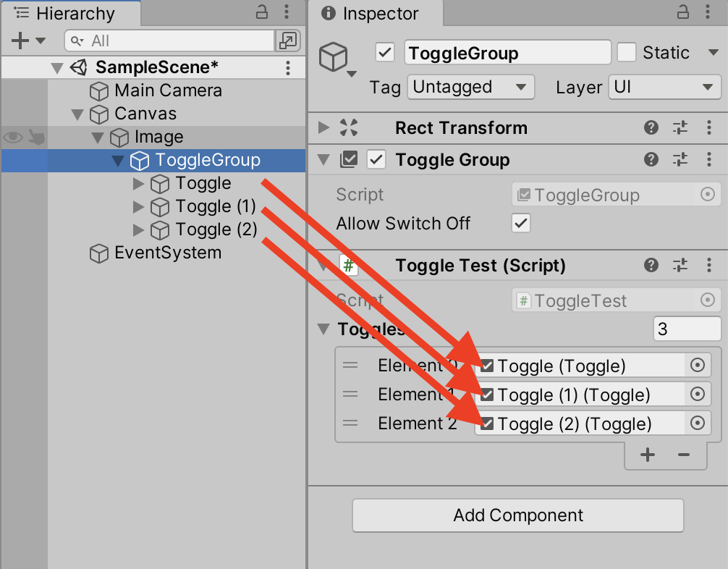Open the Toggle Test script three-dot menu
The height and width of the screenshot is (569, 728).
[x=708, y=266]
